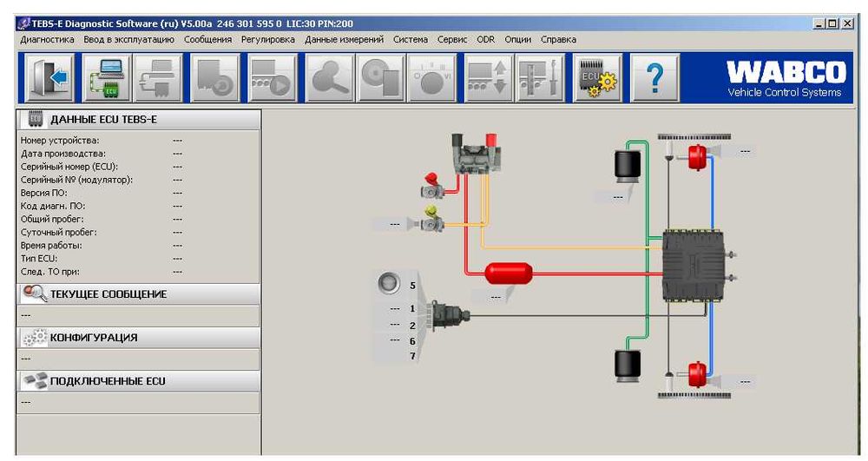Click the Номер устройства: row label

pyautogui.click(x=60, y=141)
